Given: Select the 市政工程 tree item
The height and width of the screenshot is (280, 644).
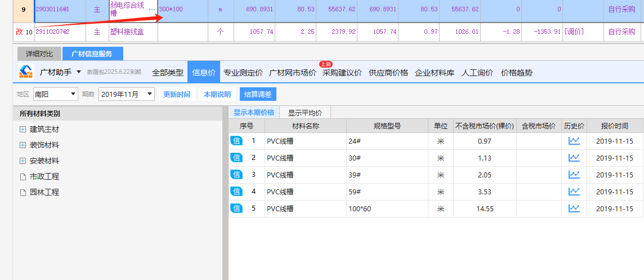Looking at the screenshot, I should [44, 177].
